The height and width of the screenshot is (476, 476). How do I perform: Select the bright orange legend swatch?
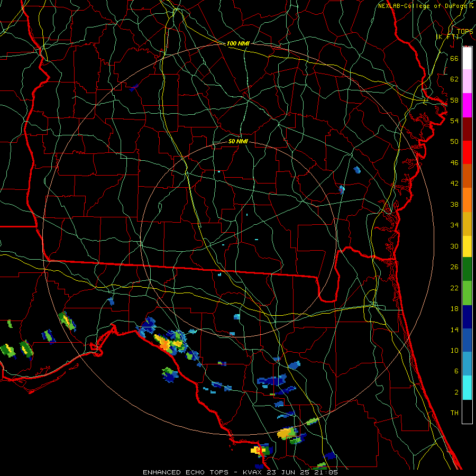click(x=467, y=200)
